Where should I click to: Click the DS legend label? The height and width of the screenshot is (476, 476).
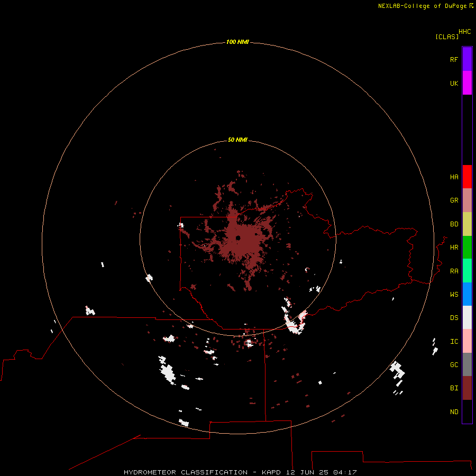coord(454,317)
